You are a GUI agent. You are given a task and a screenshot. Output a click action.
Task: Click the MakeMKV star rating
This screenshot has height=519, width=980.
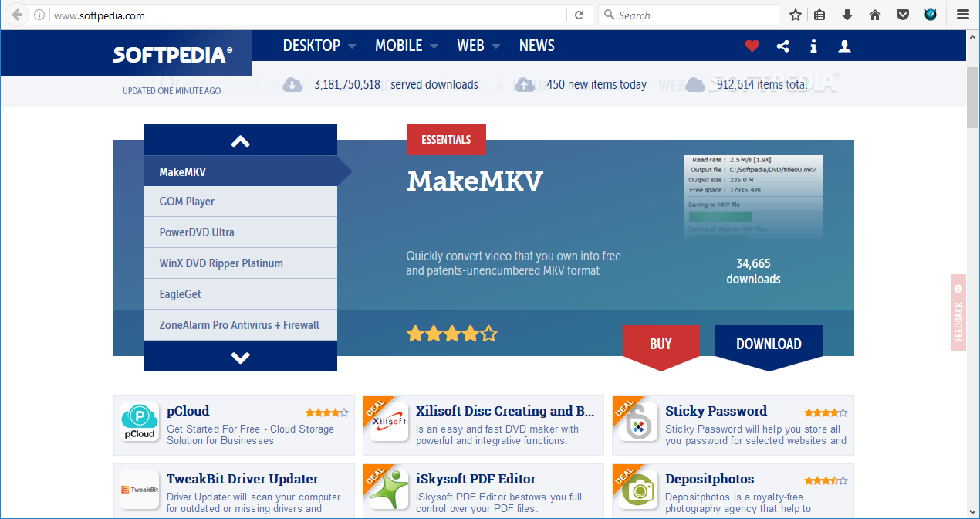click(452, 334)
